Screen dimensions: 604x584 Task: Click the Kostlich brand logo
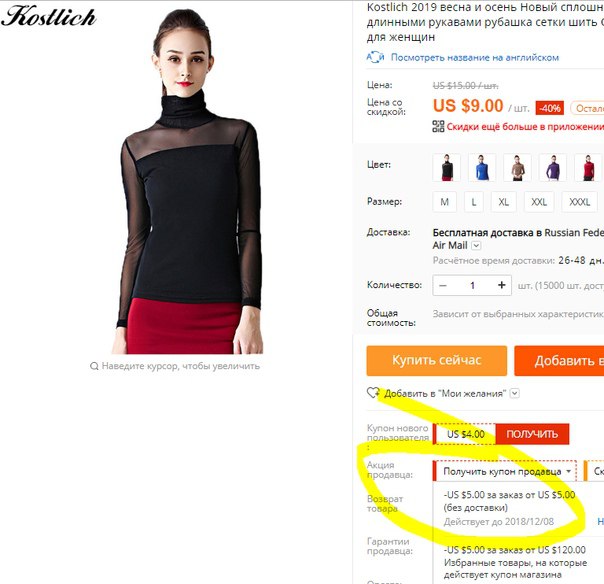49,16
